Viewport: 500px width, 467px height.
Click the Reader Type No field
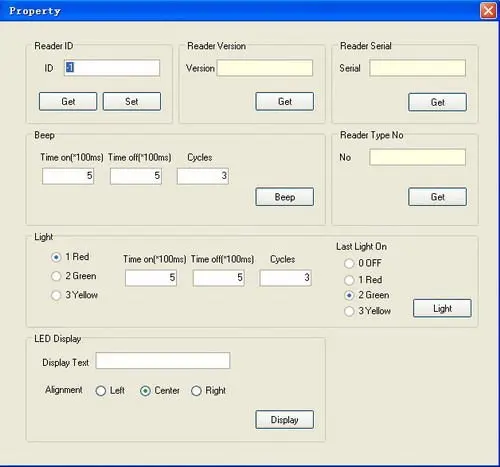click(x=417, y=157)
